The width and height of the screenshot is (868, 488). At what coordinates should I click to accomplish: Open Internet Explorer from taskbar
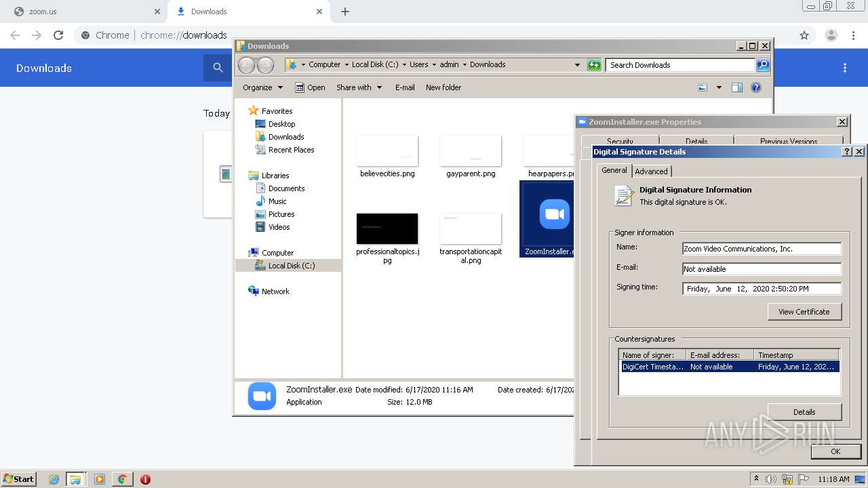54,479
